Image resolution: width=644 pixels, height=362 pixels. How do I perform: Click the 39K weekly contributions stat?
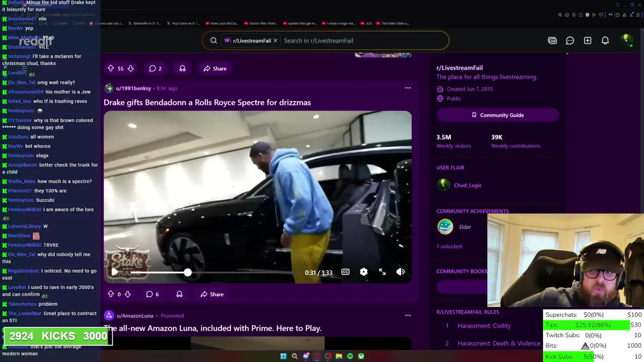coord(515,141)
